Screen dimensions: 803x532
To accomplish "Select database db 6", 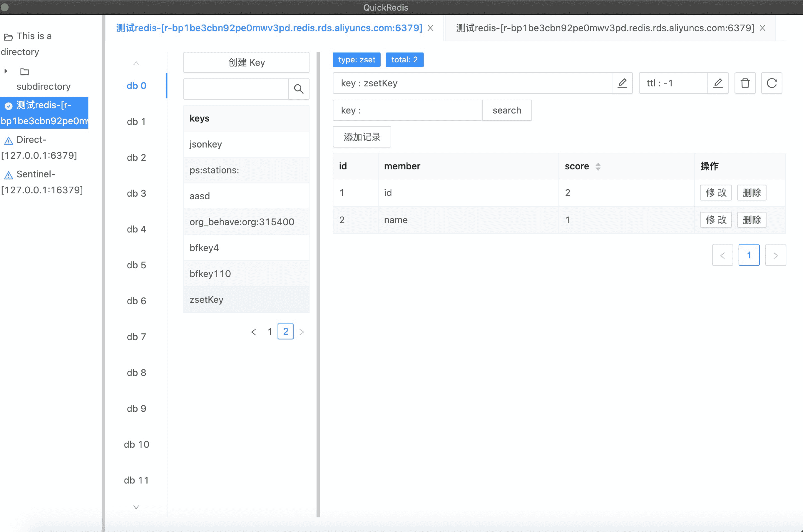I will point(136,301).
